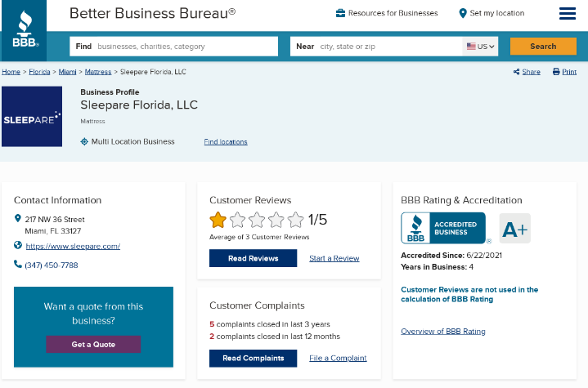Click the Find businesses input field

click(174, 47)
